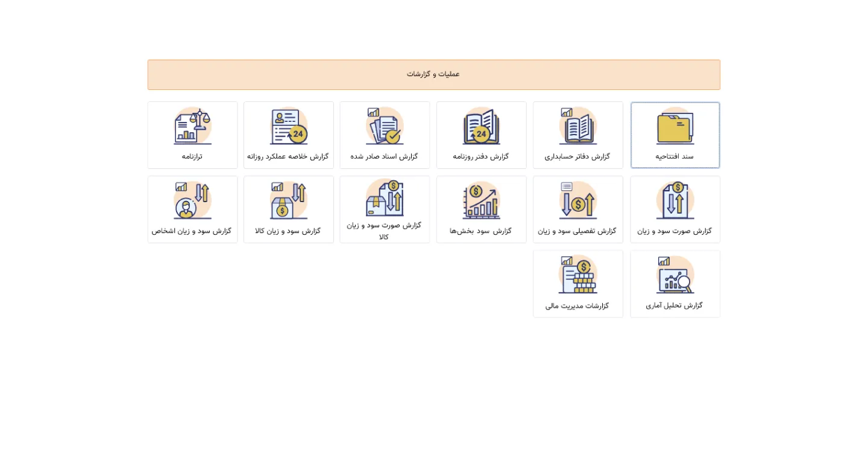The width and height of the screenshot is (868, 467).
Task: Open the سند افتتاحیه folder icon
Action: [x=675, y=127]
